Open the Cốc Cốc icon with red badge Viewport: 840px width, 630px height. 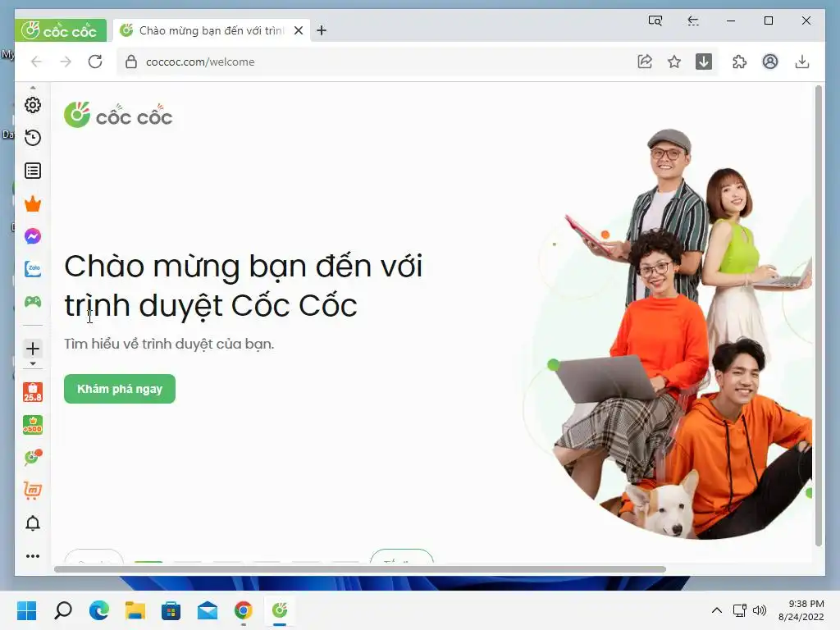pyautogui.click(x=33, y=457)
